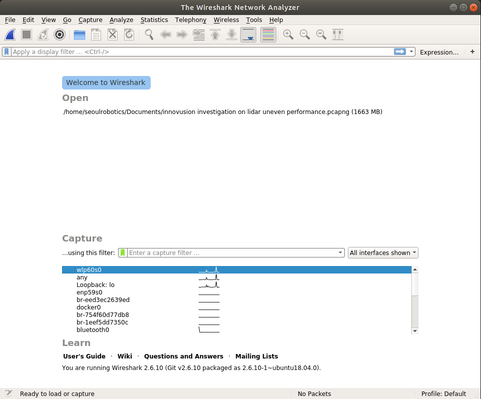The image size is (481, 399).
Task: Click reload capture file icon
Action: (129, 35)
